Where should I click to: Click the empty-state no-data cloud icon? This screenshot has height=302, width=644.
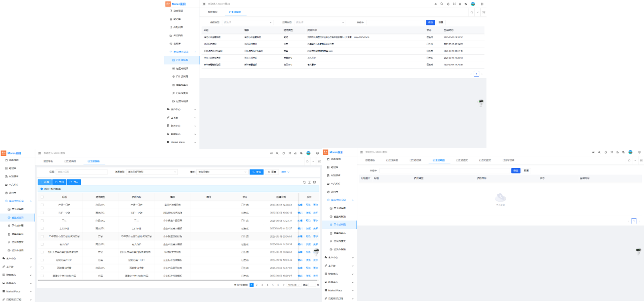click(501, 197)
